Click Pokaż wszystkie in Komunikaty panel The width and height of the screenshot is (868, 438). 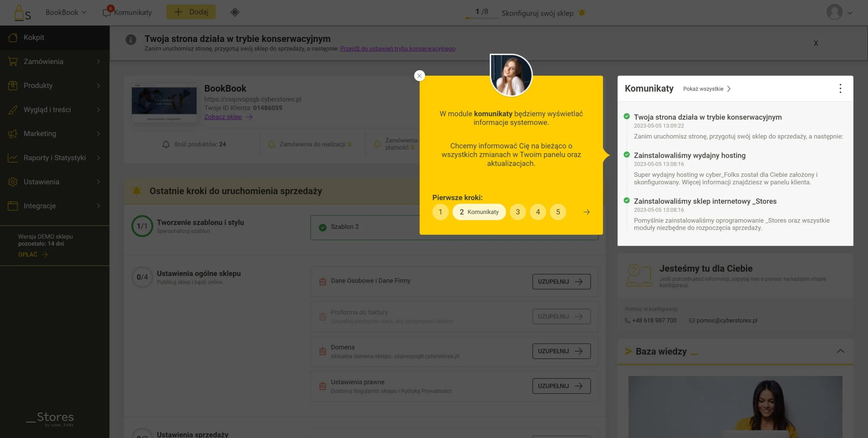pyautogui.click(x=707, y=89)
